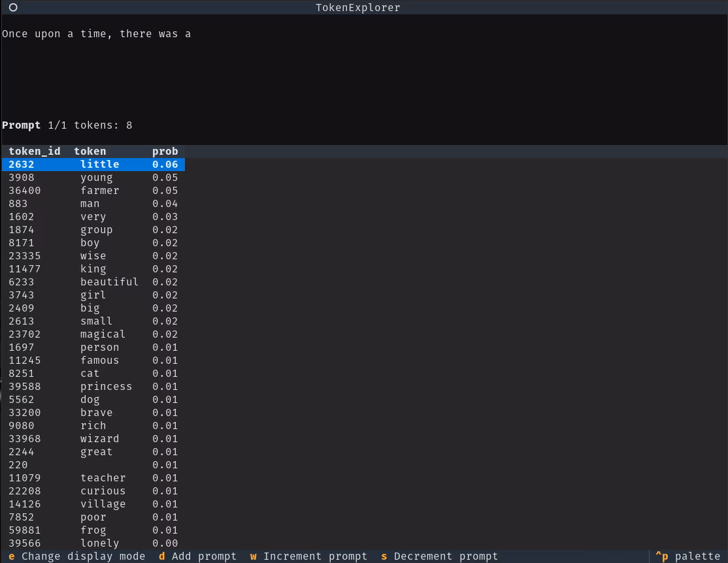This screenshot has height=563, width=728.
Task: Select the 'very' token row
Action: (93, 216)
